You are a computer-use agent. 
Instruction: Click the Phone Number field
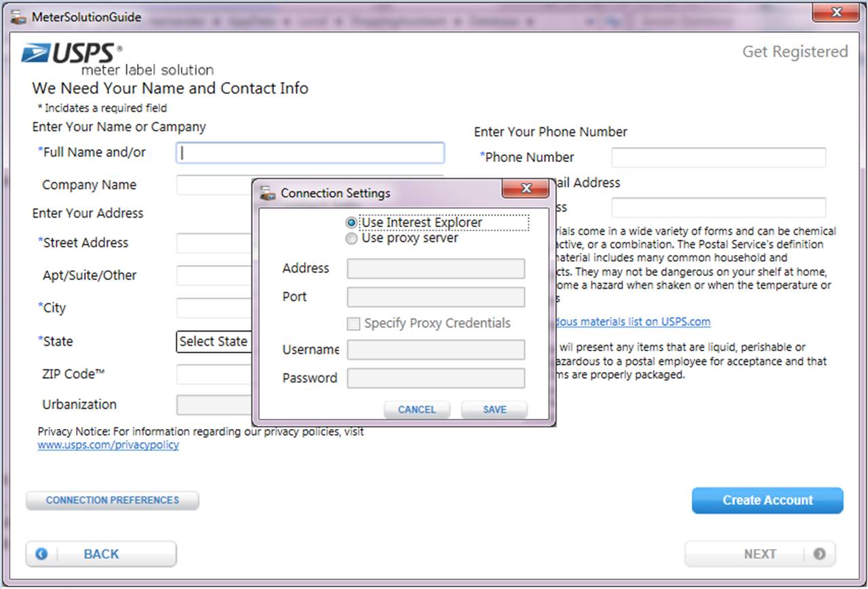tap(719, 157)
